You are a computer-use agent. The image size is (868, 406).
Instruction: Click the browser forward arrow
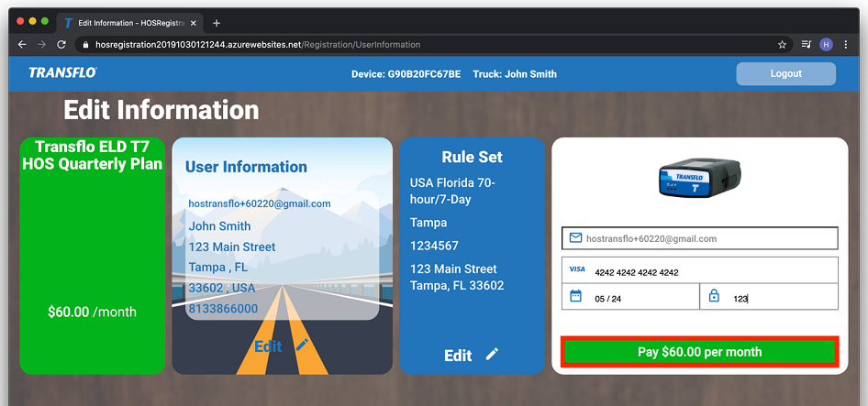click(x=41, y=45)
